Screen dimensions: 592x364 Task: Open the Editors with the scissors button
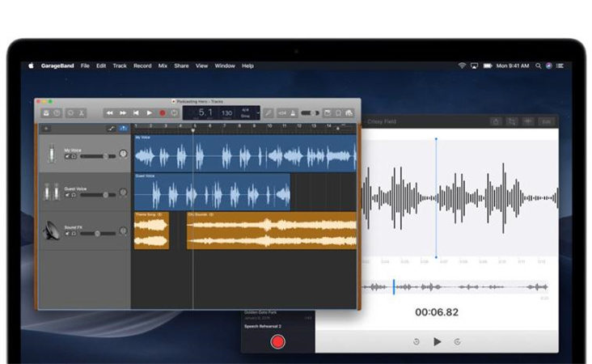[x=81, y=113]
